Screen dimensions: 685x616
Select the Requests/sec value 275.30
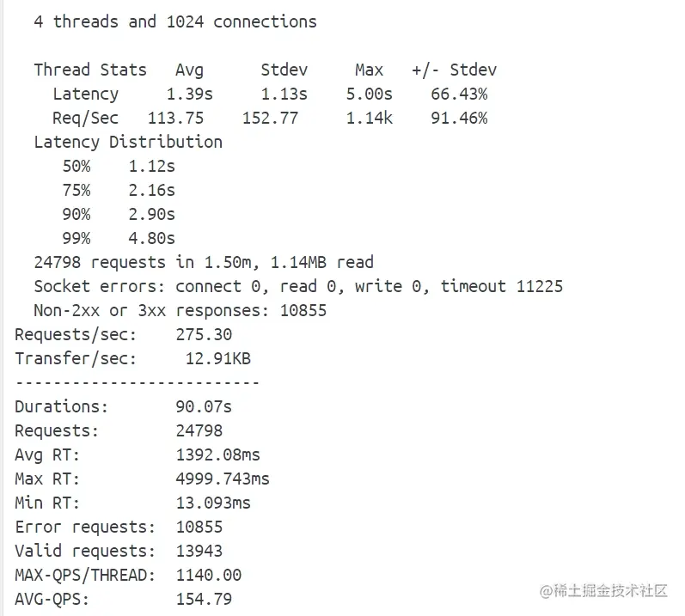coord(204,335)
